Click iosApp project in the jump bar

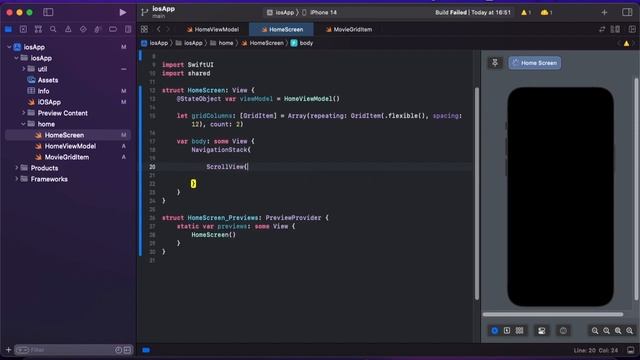click(x=154, y=43)
